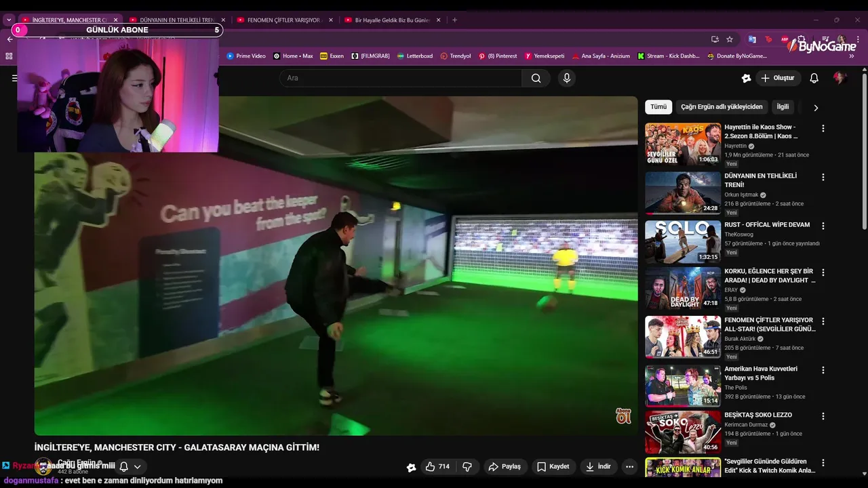Open RUST - OFFICAL WIPE DEVAM thumbnail
This screenshot has height=488, width=868.
[682, 242]
